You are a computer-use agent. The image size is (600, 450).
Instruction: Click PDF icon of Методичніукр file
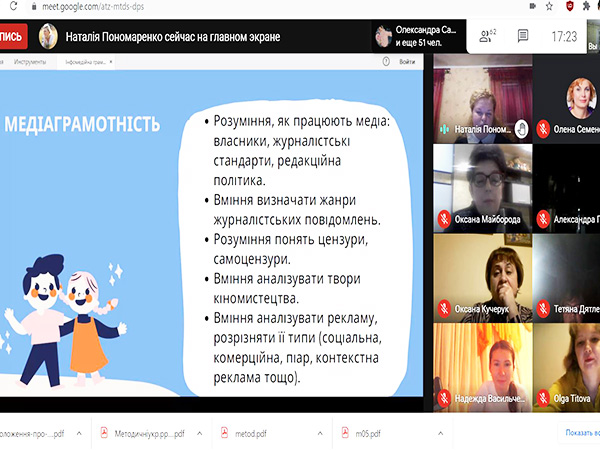pyautogui.click(x=104, y=433)
